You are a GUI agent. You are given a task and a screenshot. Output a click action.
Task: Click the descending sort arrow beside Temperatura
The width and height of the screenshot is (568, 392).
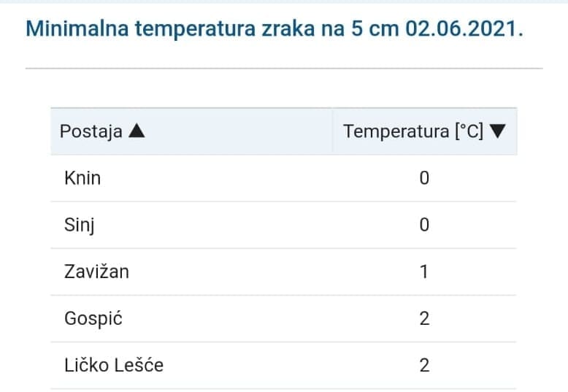point(498,132)
